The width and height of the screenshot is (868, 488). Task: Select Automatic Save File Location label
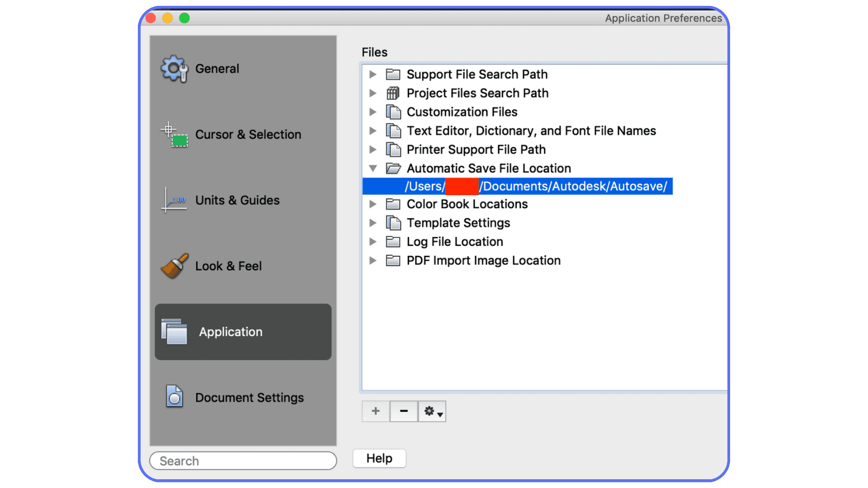(489, 169)
